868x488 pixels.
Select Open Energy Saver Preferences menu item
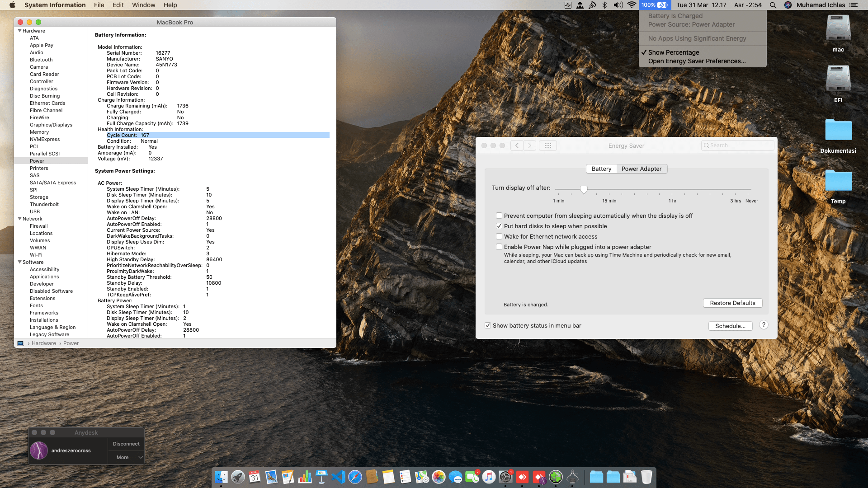697,61
